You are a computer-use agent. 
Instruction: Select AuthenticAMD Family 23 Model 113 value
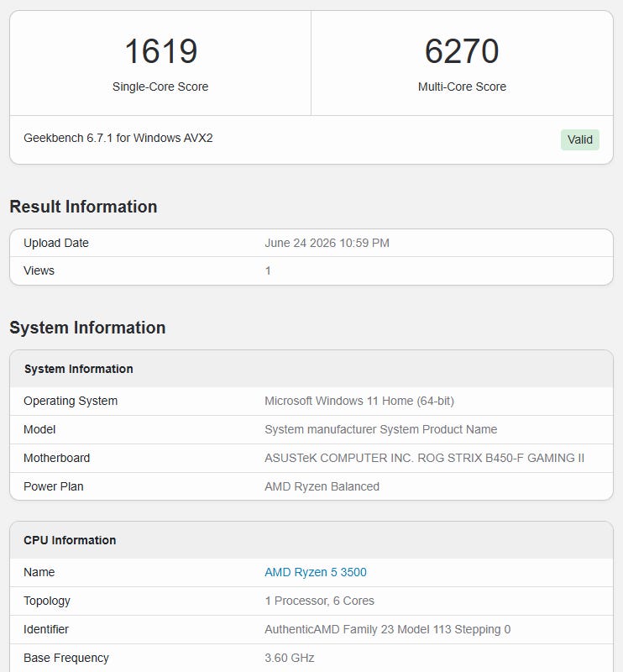point(387,629)
